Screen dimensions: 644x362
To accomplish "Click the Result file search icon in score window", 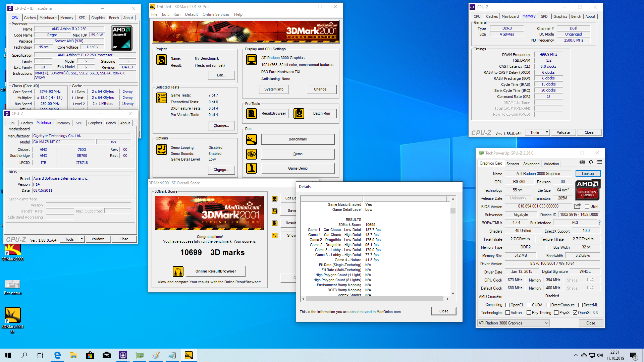I will coord(275,223).
